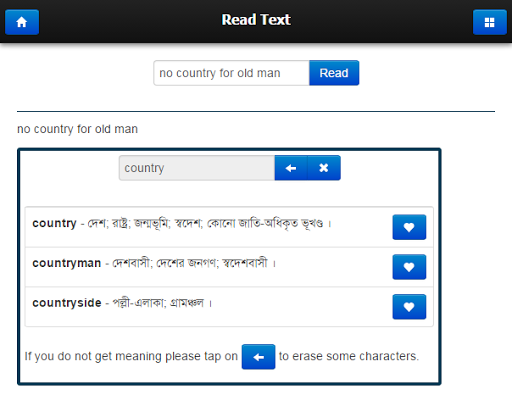Tap the word for in sentence
The image size is (512, 395).
(84, 129)
